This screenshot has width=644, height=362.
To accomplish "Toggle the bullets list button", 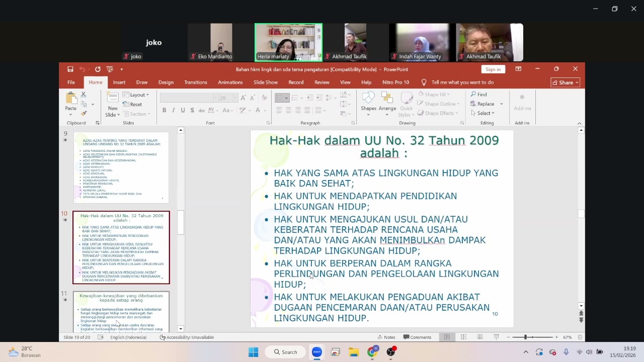I will [x=282, y=98].
